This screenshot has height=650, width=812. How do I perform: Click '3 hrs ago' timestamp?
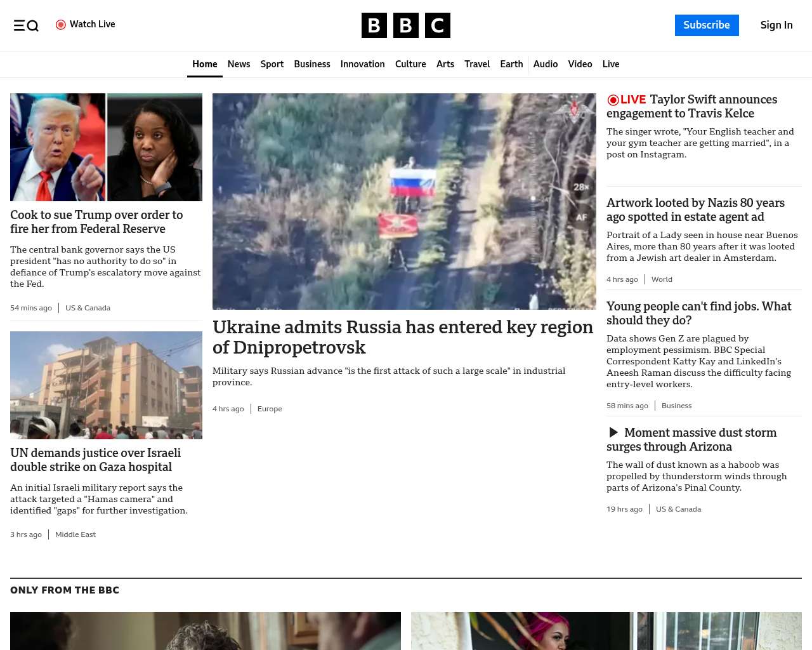pos(26,534)
